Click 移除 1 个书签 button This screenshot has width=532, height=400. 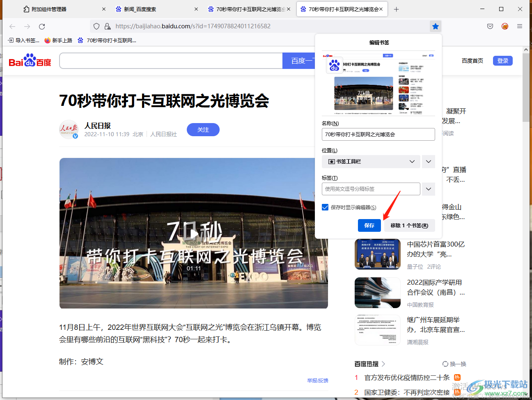409,225
